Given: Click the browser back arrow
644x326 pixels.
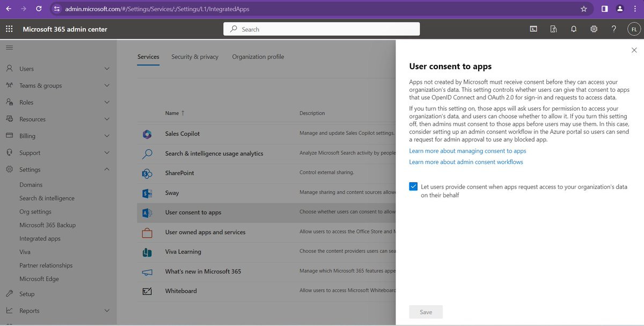Looking at the screenshot, I should tap(9, 9).
